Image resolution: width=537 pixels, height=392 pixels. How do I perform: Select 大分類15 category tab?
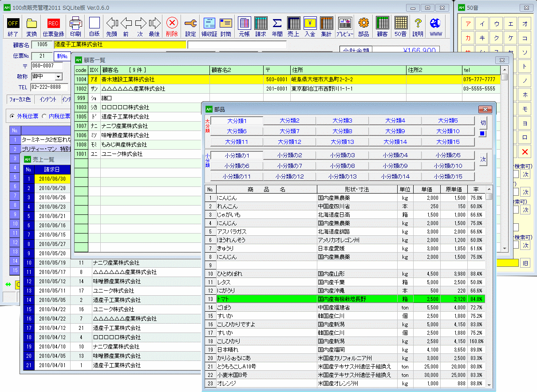coord(448,142)
